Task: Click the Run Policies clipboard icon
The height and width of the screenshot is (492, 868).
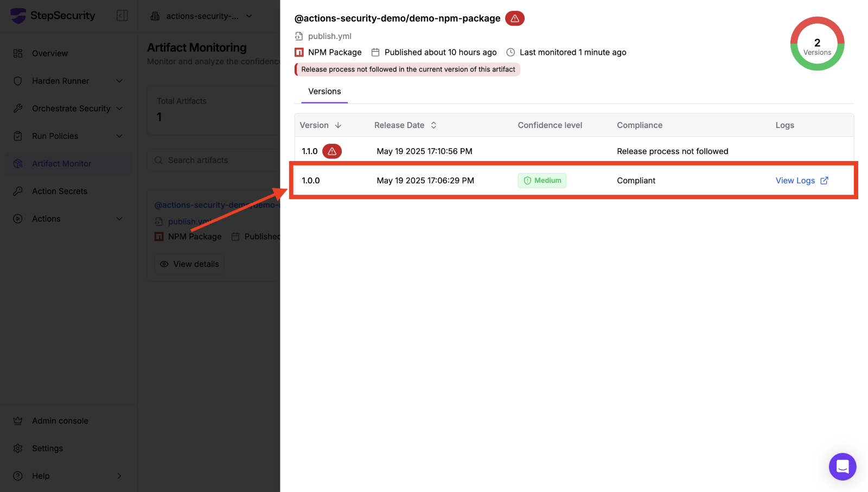Action: coord(18,136)
